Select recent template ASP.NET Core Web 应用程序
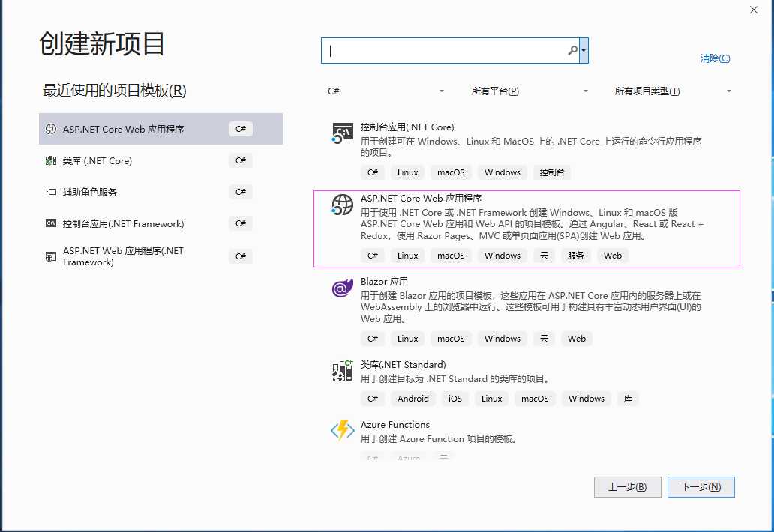 (x=161, y=129)
